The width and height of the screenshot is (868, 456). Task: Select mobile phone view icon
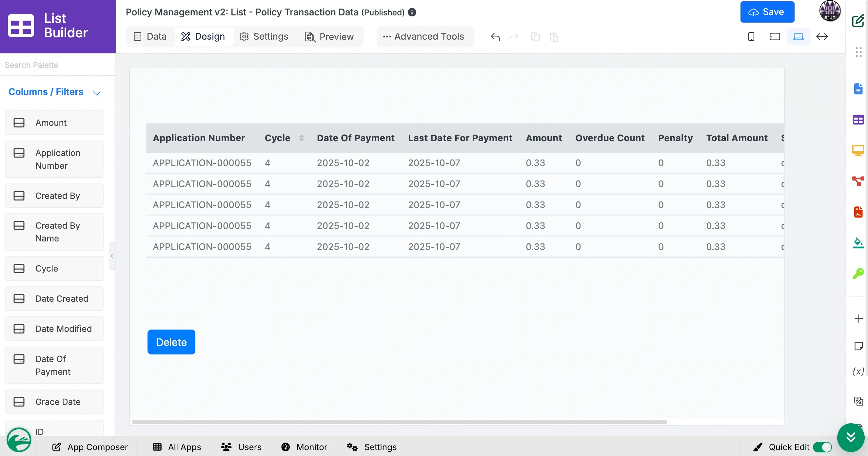click(x=751, y=36)
